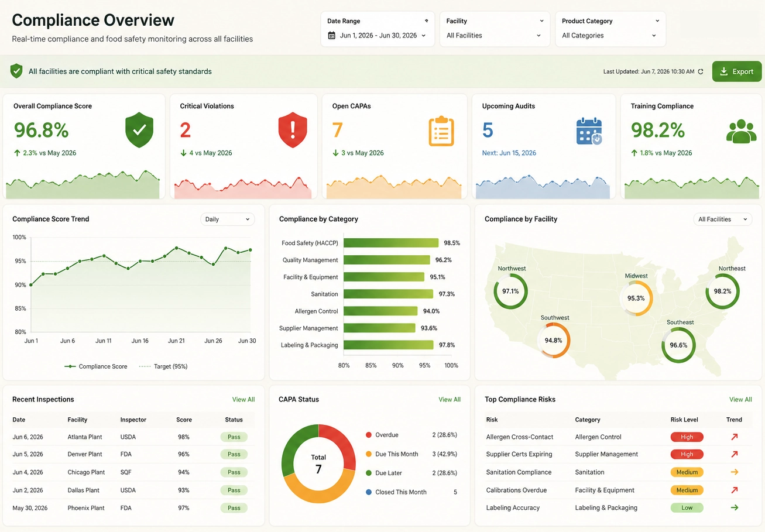The height and width of the screenshot is (532, 765).
Task: Click the Northeast 98.2% gauge on map
Action: (x=722, y=291)
